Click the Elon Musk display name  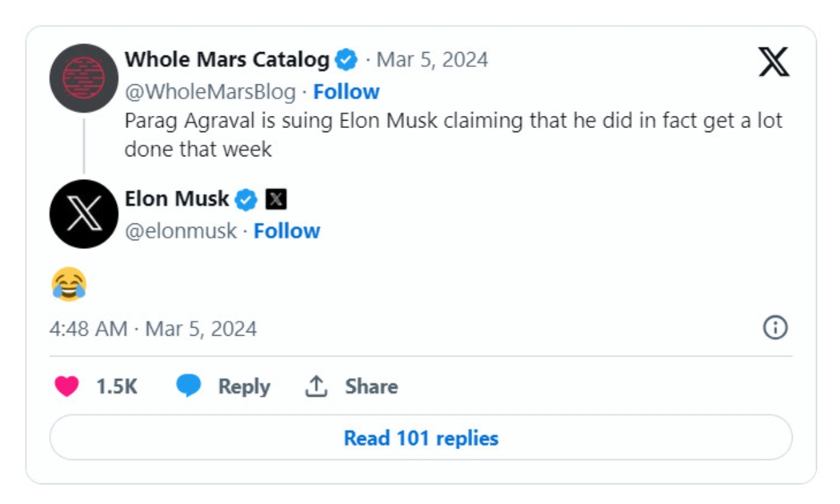pyautogui.click(x=177, y=199)
